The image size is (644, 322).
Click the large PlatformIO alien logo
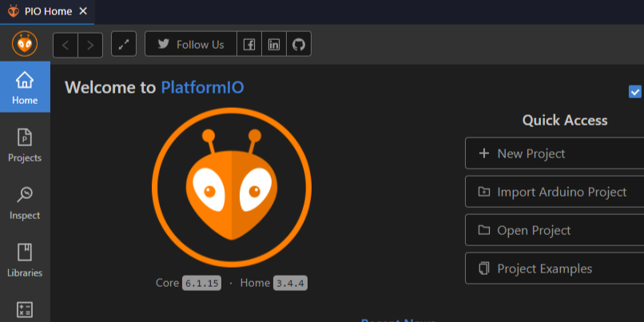pos(232,187)
